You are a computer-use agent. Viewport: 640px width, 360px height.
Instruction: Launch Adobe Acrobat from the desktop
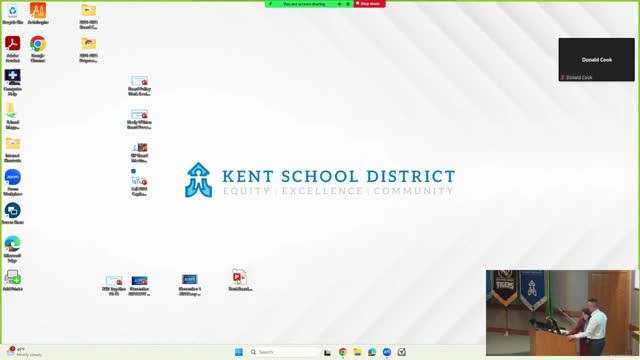[x=13, y=49]
